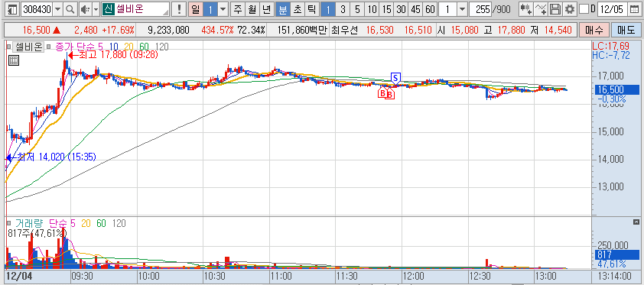Viewport: 644px width, 285px height.
Task: Open the stock code 308430 dropdown arrow
Action: click(x=57, y=9)
